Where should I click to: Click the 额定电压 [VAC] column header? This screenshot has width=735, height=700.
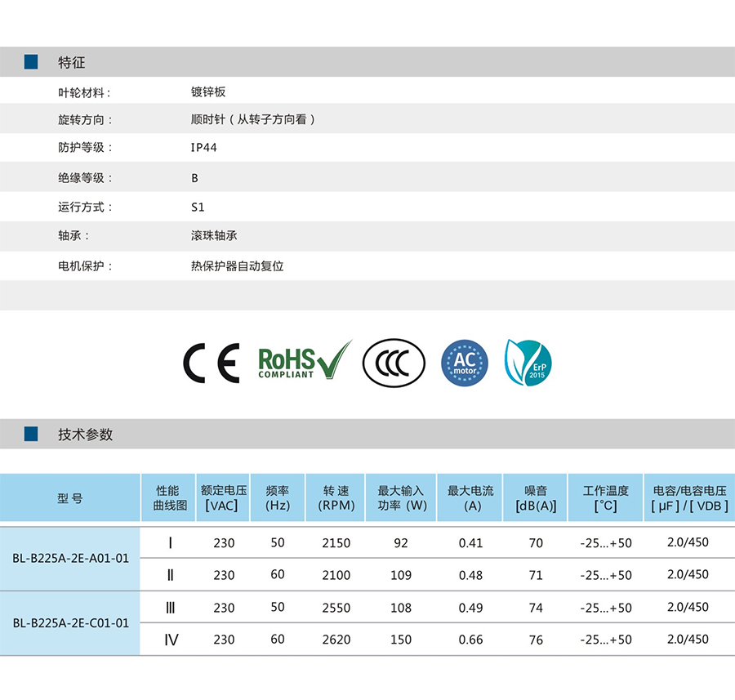223,498
